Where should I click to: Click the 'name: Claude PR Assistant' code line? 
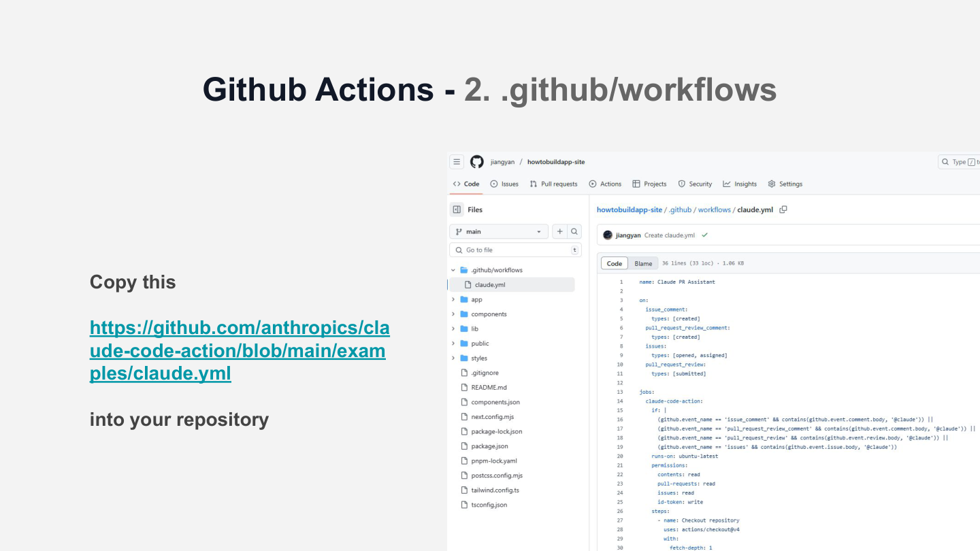tap(677, 282)
